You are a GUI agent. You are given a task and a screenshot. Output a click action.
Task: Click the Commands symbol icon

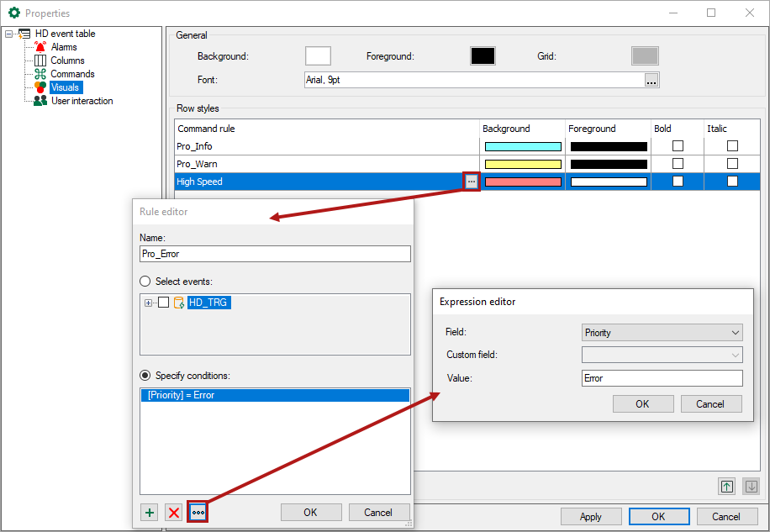pos(40,74)
